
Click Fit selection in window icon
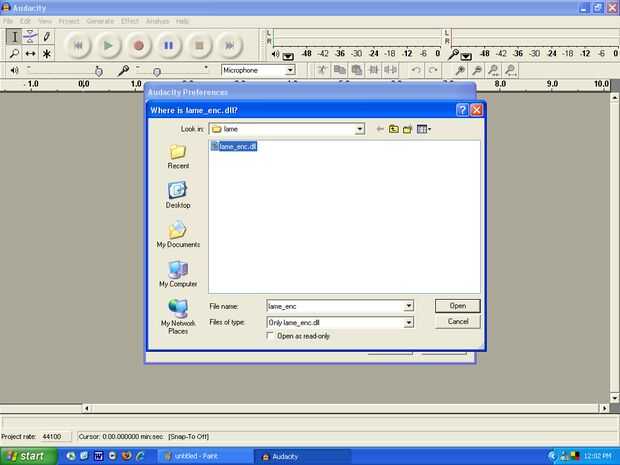point(493,70)
